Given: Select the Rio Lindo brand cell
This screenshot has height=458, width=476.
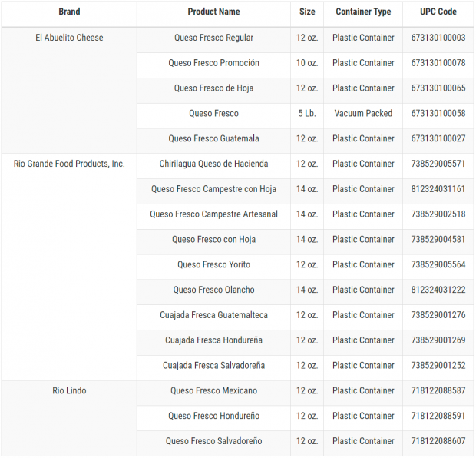Looking at the screenshot, I should coord(69,390).
